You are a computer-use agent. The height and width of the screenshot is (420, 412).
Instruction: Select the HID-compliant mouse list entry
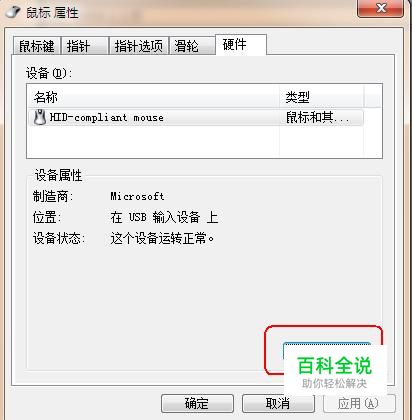tap(196, 117)
